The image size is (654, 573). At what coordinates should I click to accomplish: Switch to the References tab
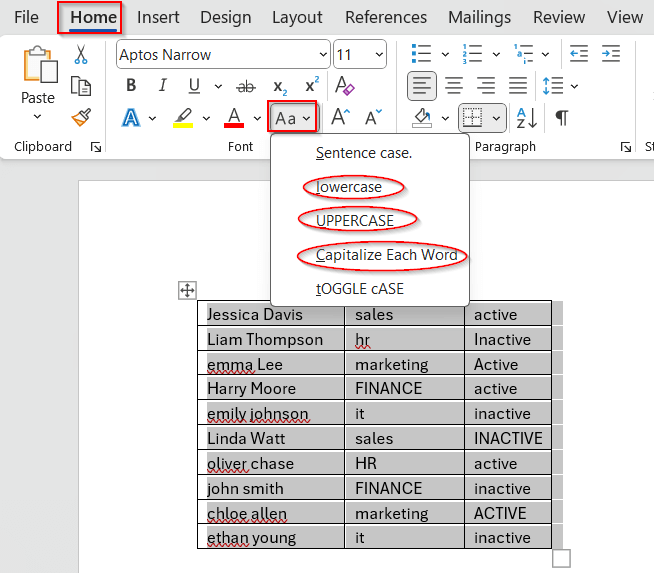[x=386, y=18]
